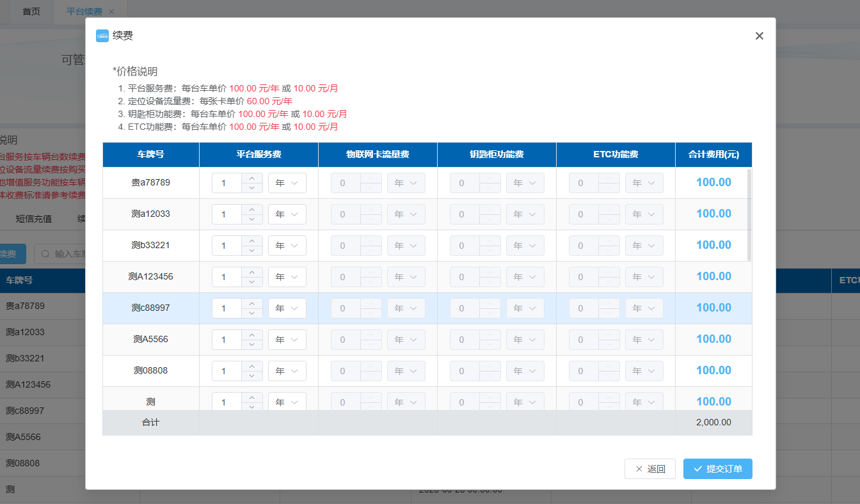Submit order with 提交订单 button

(717, 469)
